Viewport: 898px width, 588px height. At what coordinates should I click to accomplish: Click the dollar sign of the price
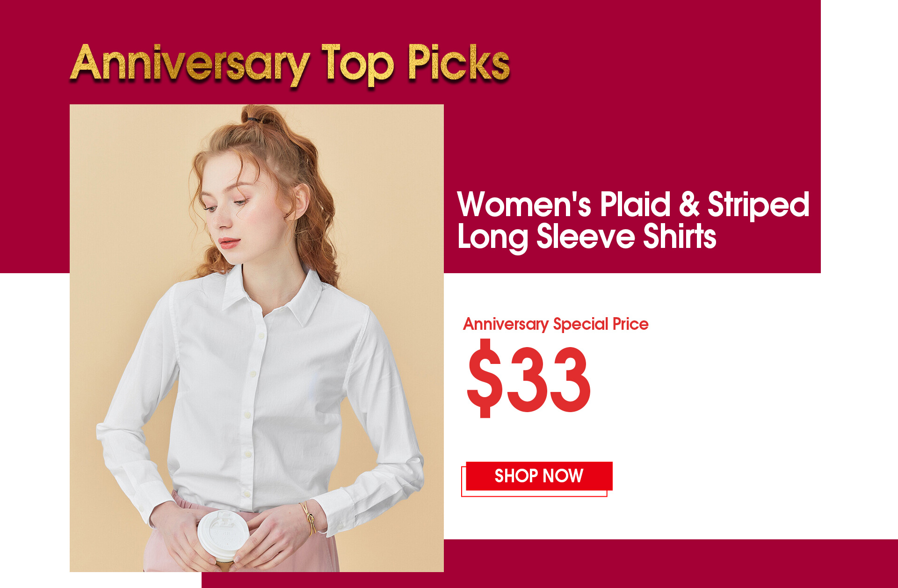[x=485, y=378]
